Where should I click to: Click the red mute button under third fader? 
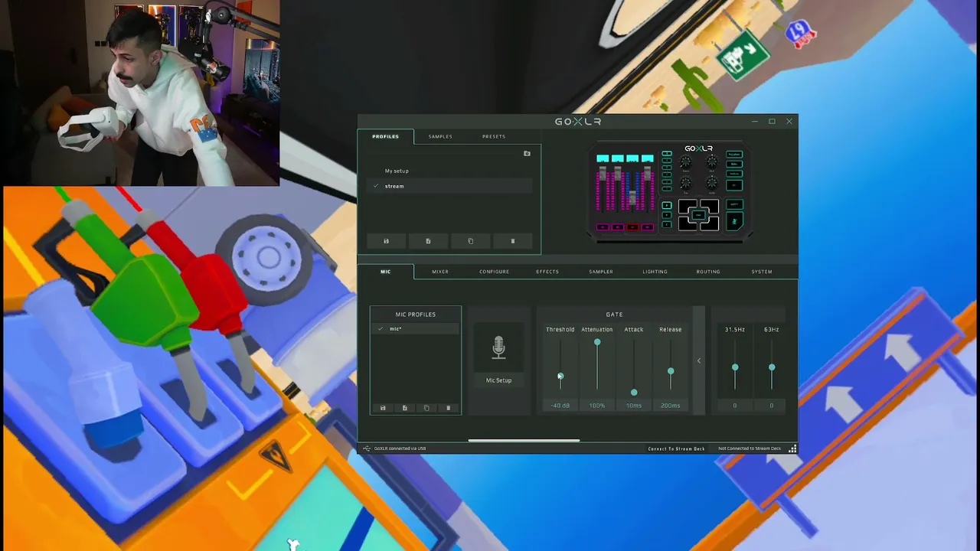point(632,227)
